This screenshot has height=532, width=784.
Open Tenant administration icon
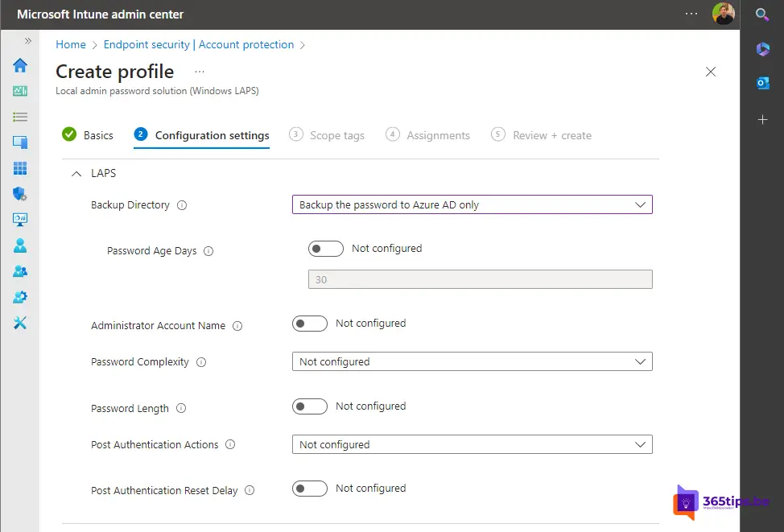click(x=20, y=297)
